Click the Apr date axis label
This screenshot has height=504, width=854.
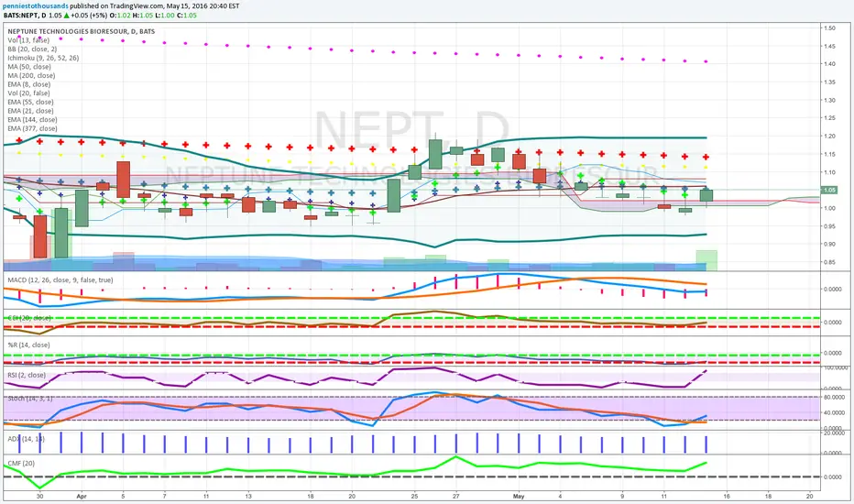82,497
